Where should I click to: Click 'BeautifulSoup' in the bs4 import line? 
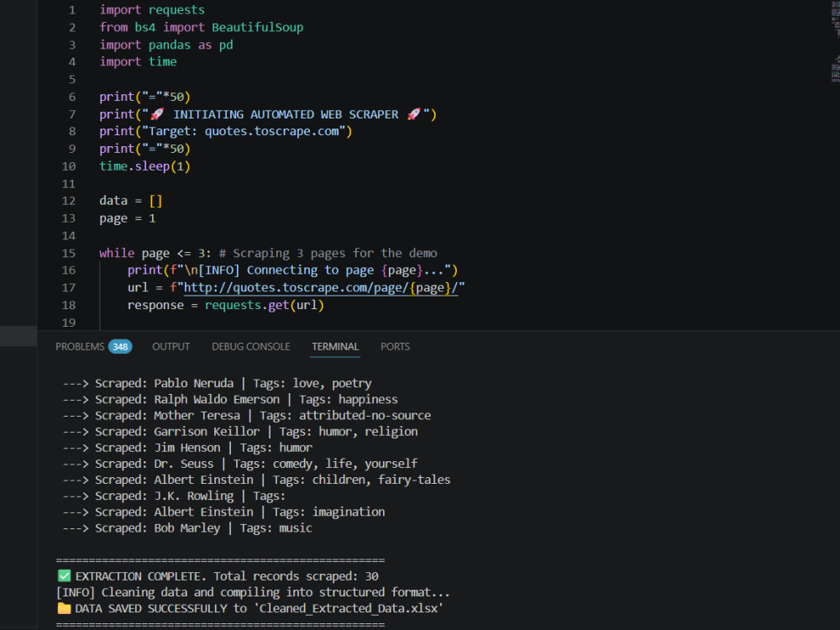(x=257, y=28)
